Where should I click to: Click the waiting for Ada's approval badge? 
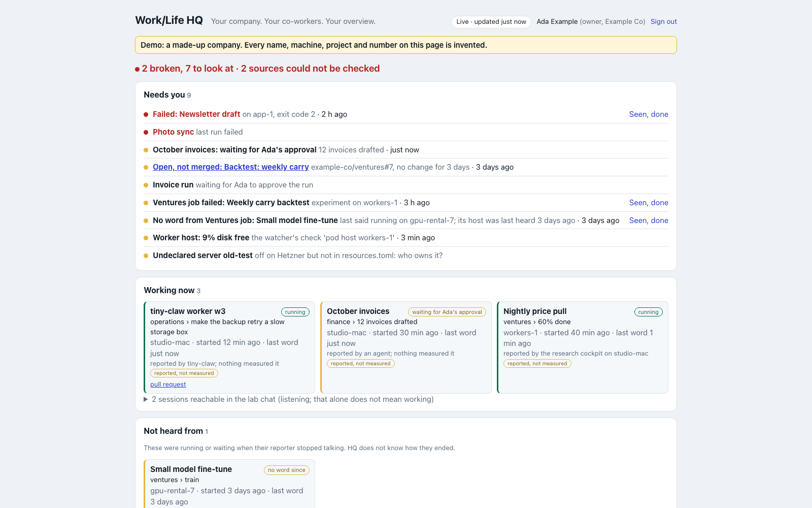447,312
